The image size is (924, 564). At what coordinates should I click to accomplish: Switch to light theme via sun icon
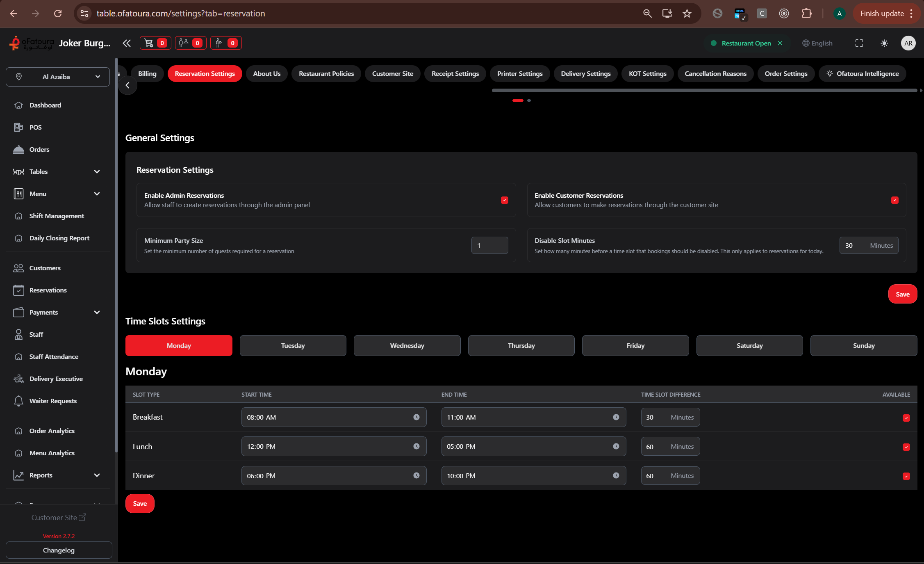coord(884,43)
